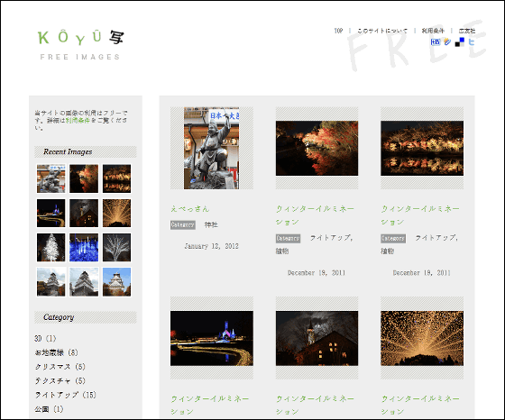Open the blue-sky castle thumbnail in Recent Images
The height and width of the screenshot is (420, 505).
pyautogui.click(x=116, y=282)
